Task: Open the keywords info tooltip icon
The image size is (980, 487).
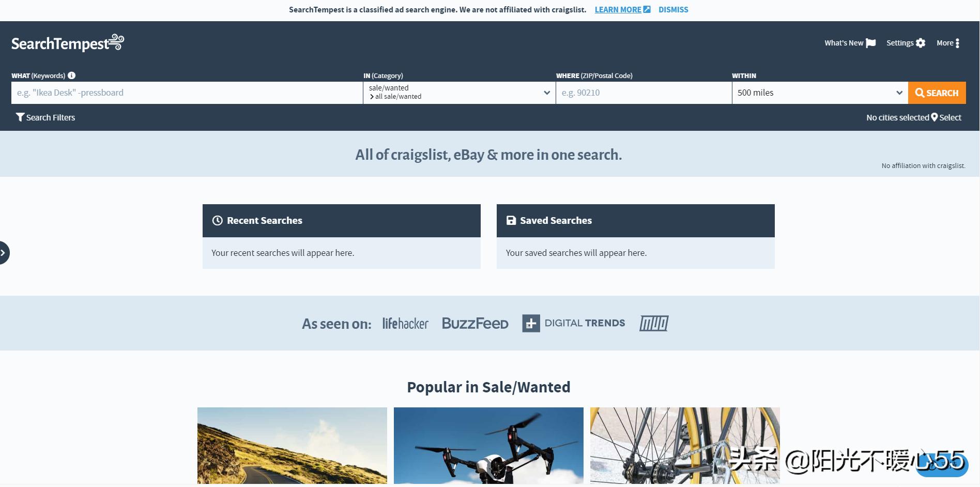Action: coord(72,75)
